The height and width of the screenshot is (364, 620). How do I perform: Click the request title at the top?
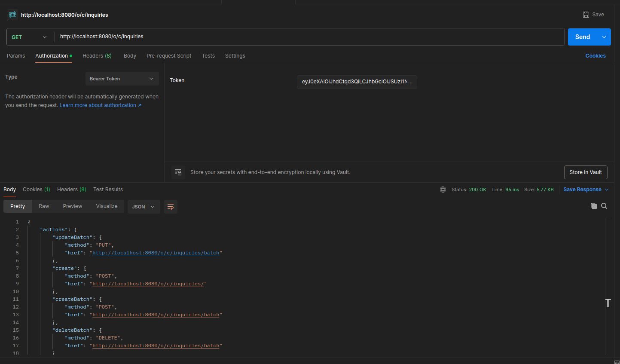click(x=64, y=15)
